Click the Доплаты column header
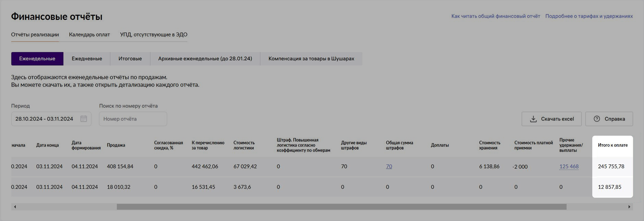This screenshot has height=221, width=644. 440,145
